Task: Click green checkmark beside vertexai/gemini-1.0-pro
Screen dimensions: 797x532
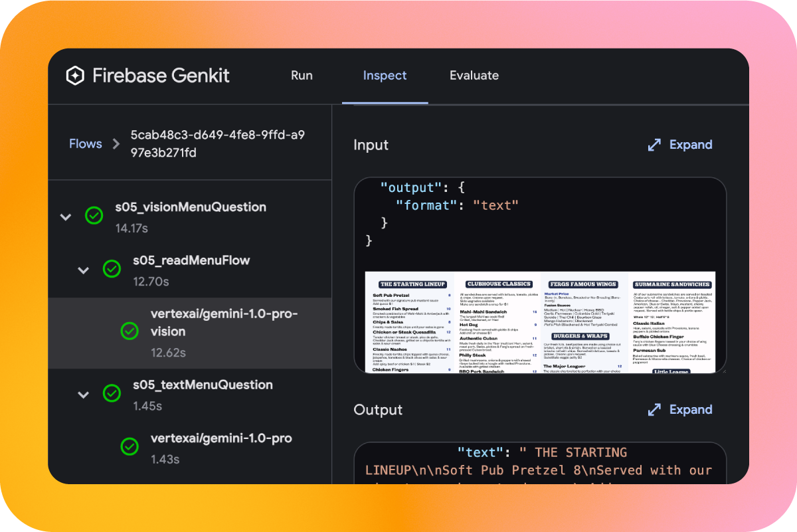Action: (x=130, y=447)
